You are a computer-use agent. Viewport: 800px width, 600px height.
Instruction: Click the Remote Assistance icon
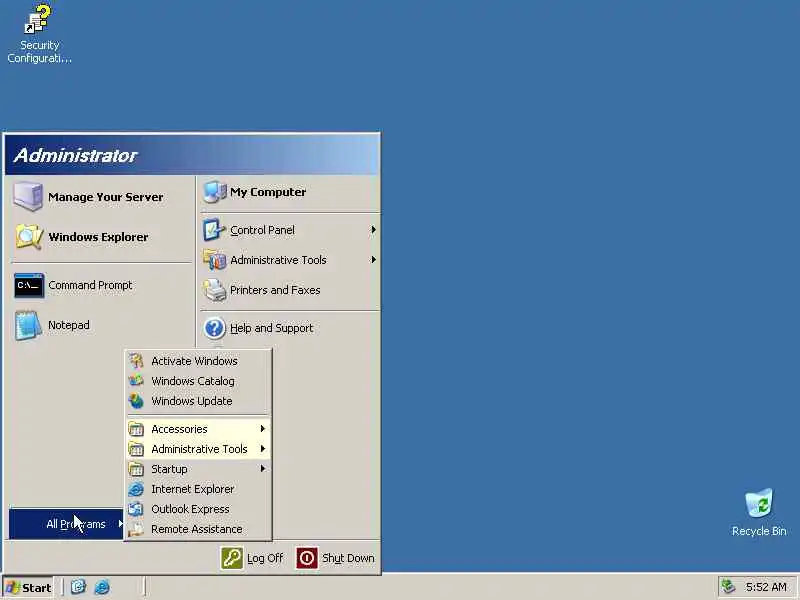[136, 529]
